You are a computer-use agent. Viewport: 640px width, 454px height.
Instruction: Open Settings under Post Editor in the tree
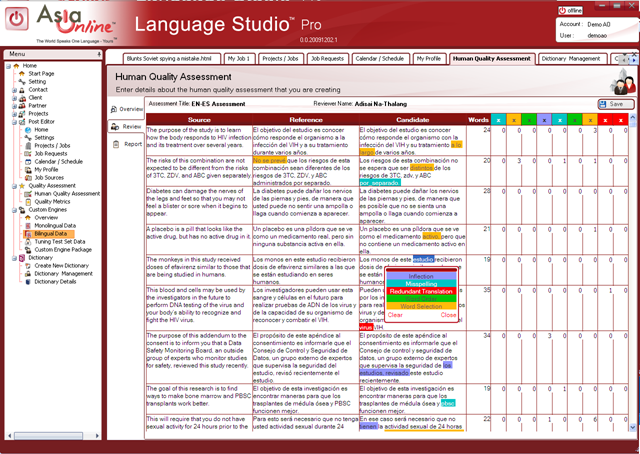[44, 138]
